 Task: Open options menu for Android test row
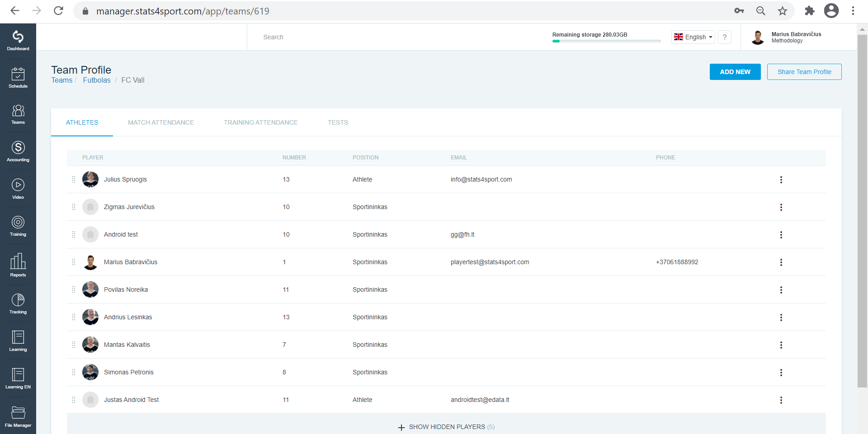pos(781,235)
